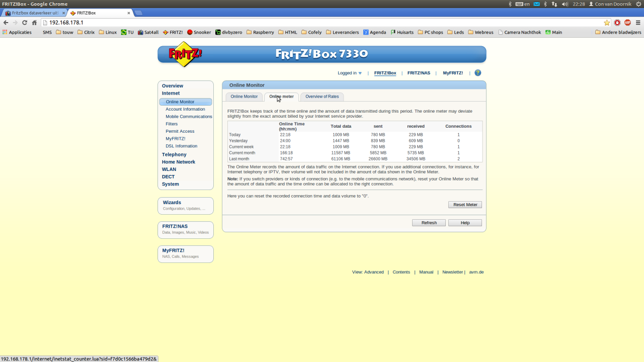The image size is (644, 362).
Task: Open the blue help question mark icon
Action: pos(478,73)
